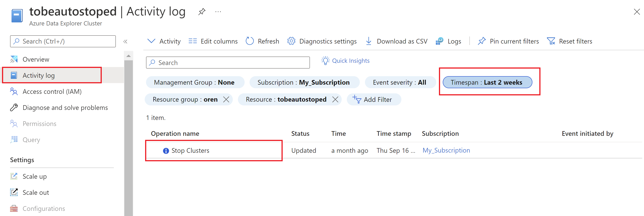The image size is (644, 216).
Task: Collapse the left navigation pane
Action: (x=125, y=42)
